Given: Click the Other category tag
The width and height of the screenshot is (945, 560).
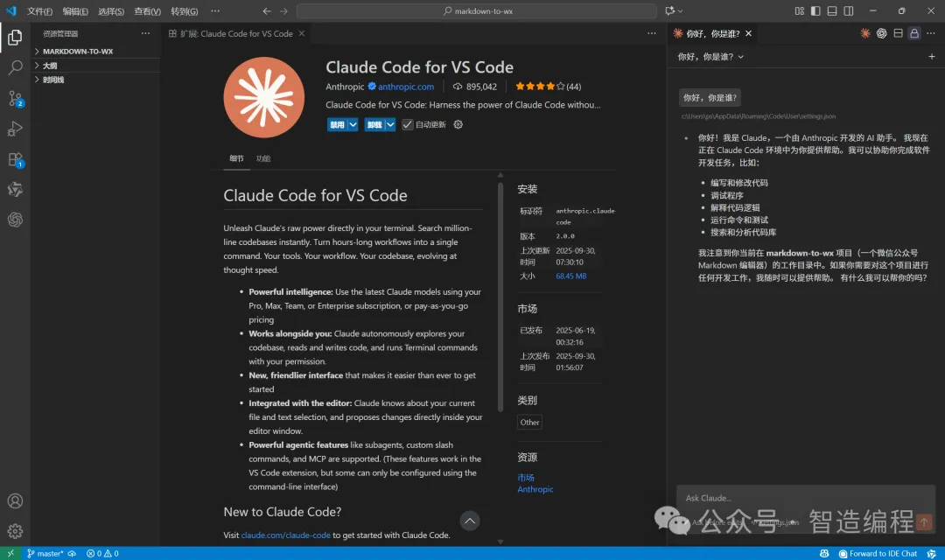Looking at the screenshot, I should tap(529, 422).
